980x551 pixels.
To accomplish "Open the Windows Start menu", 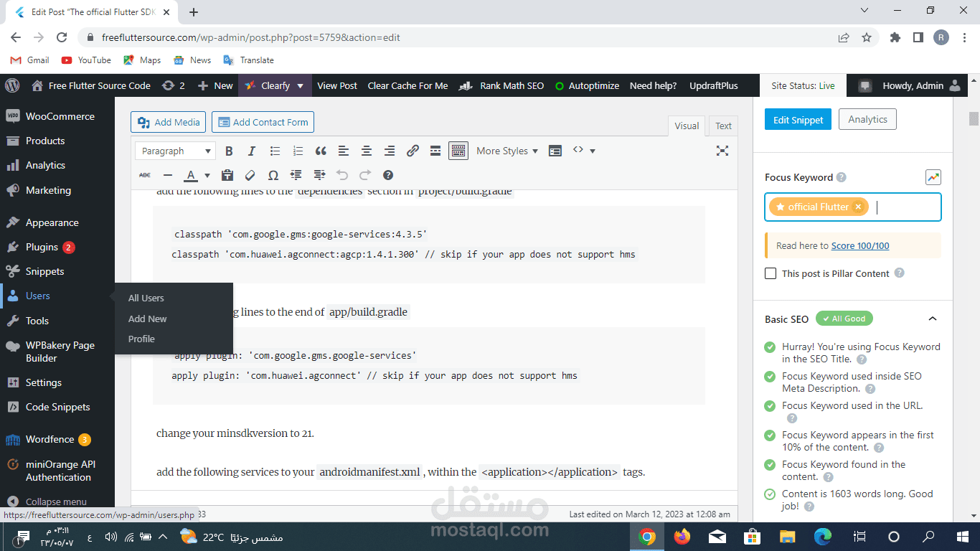I will tap(962, 536).
